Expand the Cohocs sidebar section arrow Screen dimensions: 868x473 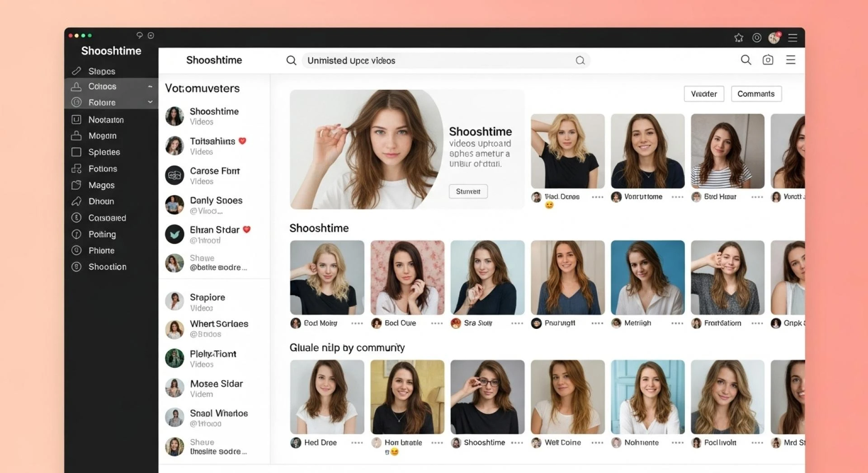tap(150, 86)
